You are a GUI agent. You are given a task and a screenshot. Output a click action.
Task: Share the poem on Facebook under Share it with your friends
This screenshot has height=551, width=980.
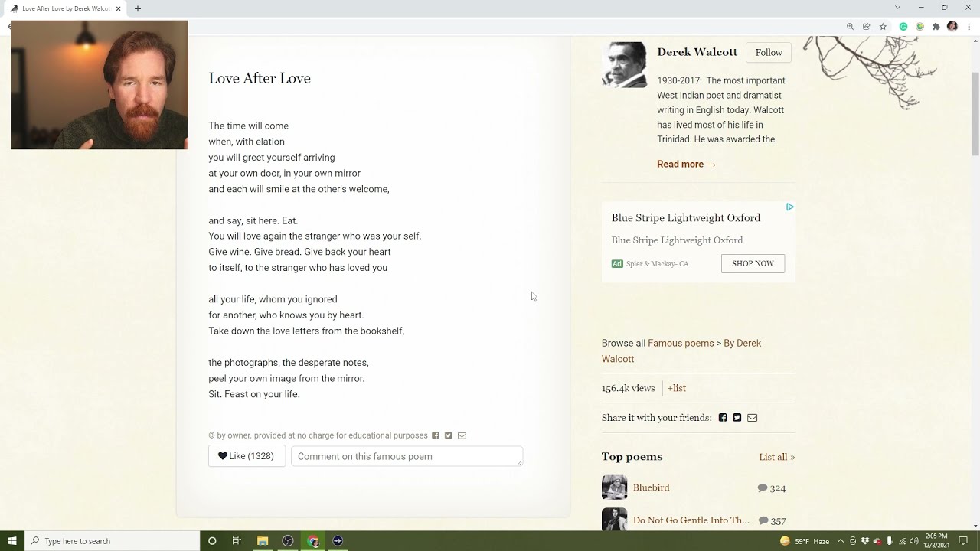point(723,418)
